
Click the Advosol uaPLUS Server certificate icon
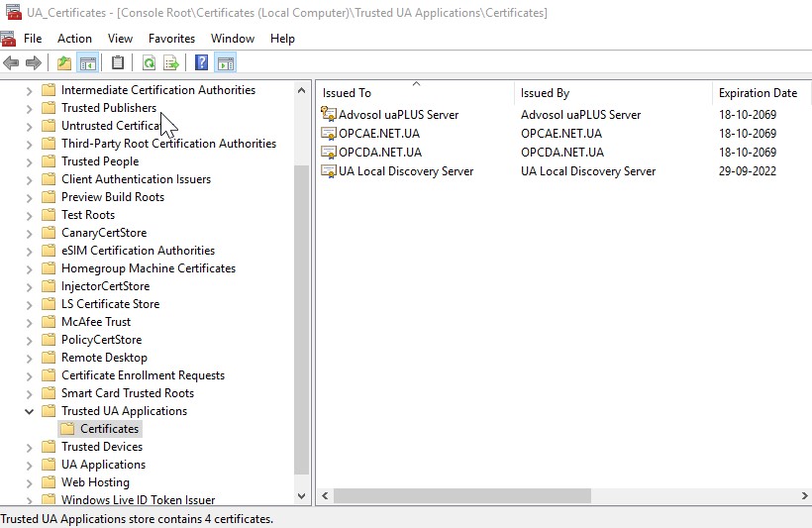(x=329, y=114)
